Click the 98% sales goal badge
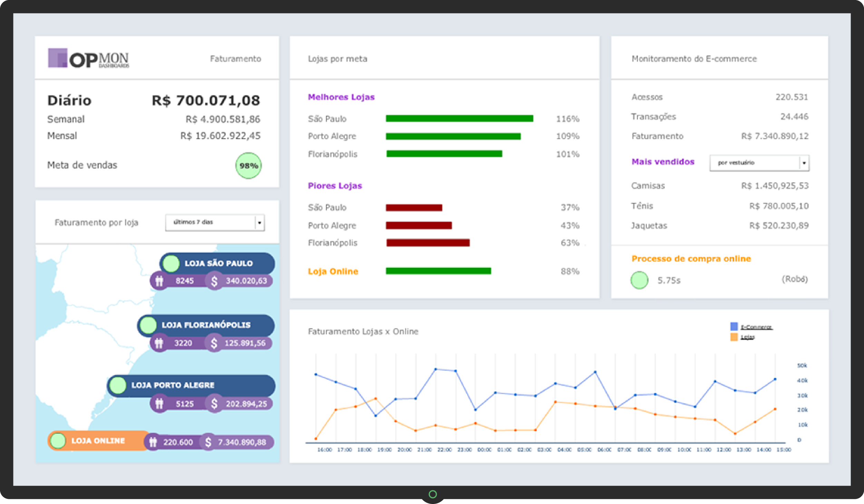 pos(248,166)
